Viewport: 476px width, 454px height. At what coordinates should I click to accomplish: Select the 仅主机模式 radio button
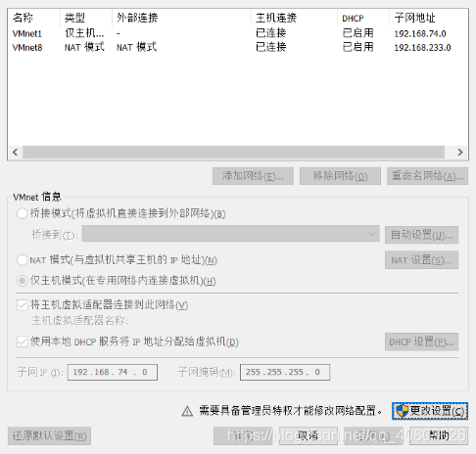(22, 281)
